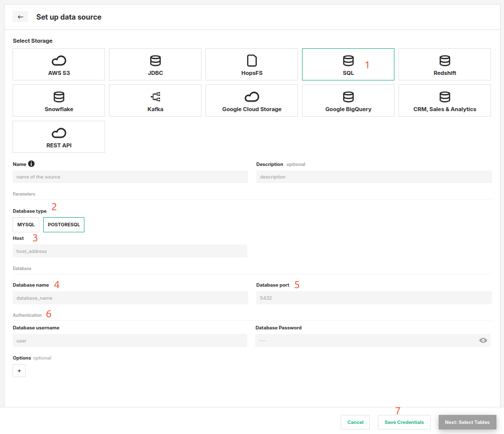Select the REST API storage tile
Viewport: 504px width, 434px height.
(x=59, y=137)
